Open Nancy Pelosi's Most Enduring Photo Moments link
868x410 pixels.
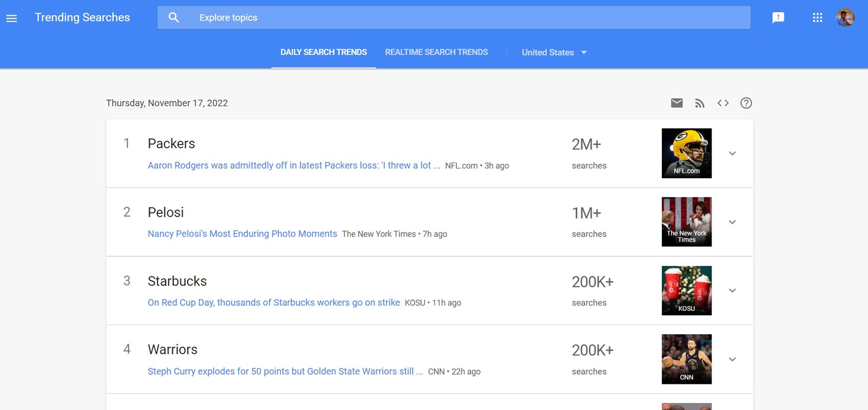tap(242, 234)
